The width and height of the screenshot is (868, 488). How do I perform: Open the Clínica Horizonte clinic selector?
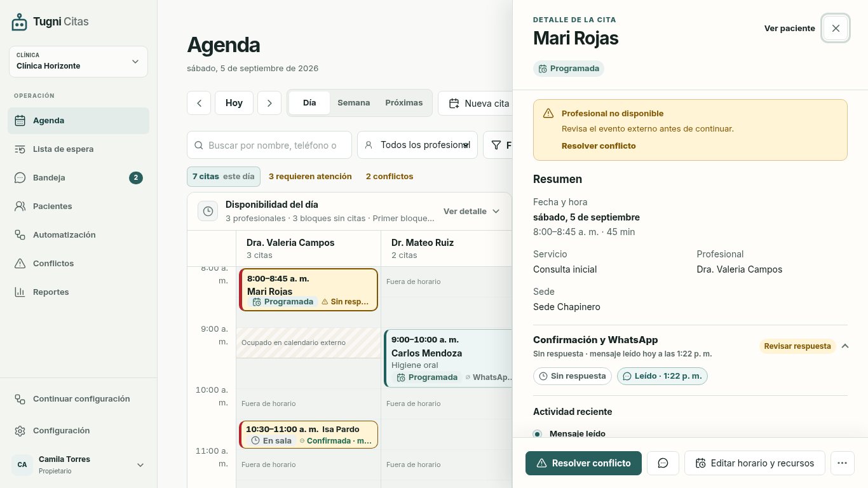[78, 62]
